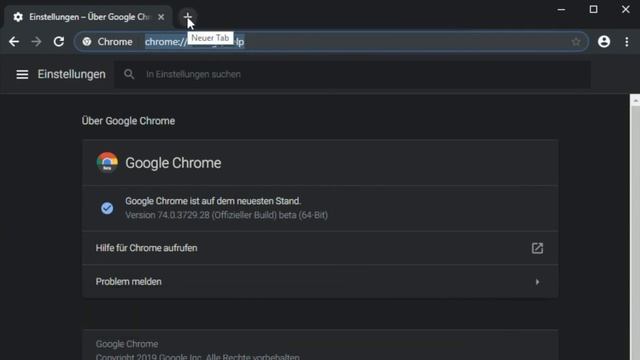Click the scrollbar up arrow
640x360 pixels.
[x=635, y=100]
